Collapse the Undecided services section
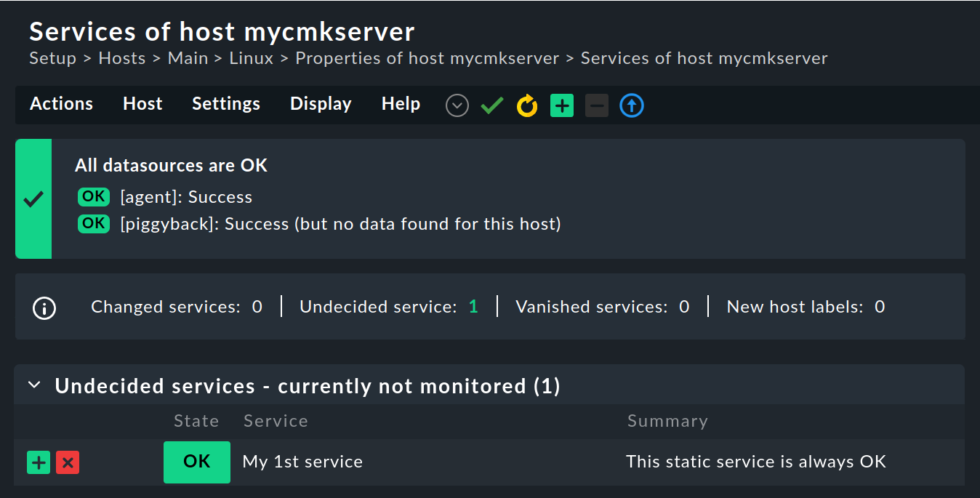The height and width of the screenshot is (498, 980). [34, 385]
